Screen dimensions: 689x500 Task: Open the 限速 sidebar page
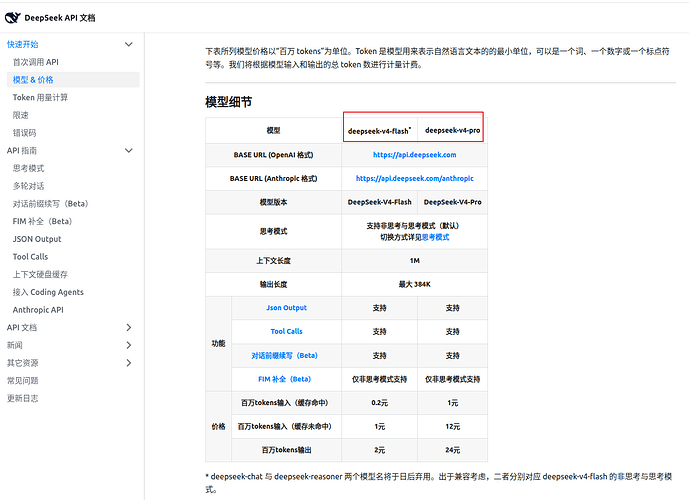(20, 115)
